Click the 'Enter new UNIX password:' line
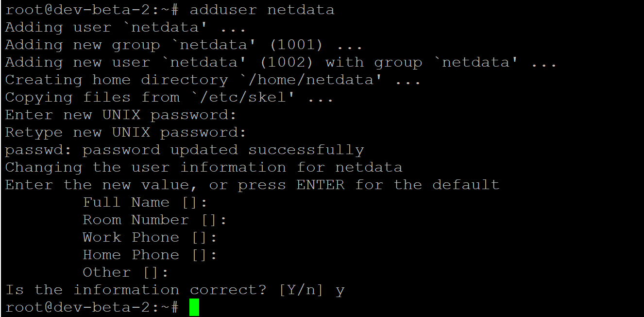644x317 pixels. [x=121, y=115]
